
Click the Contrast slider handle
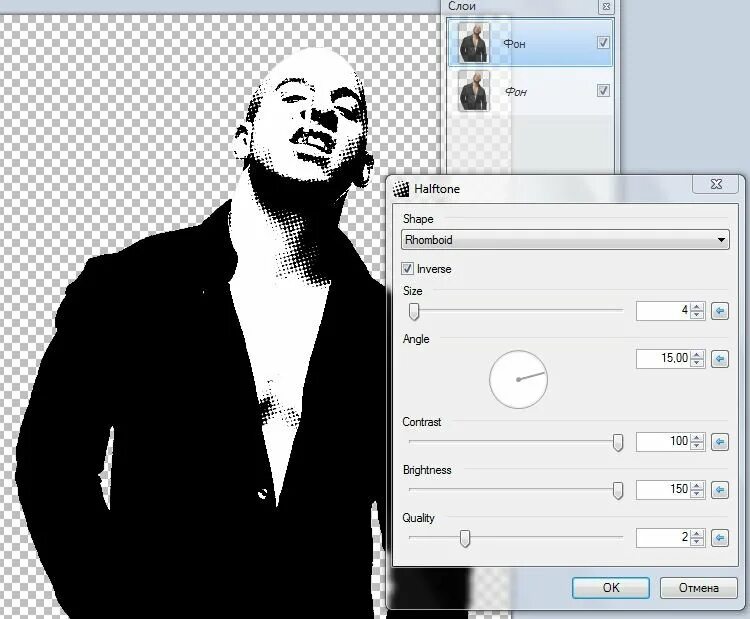(x=618, y=442)
